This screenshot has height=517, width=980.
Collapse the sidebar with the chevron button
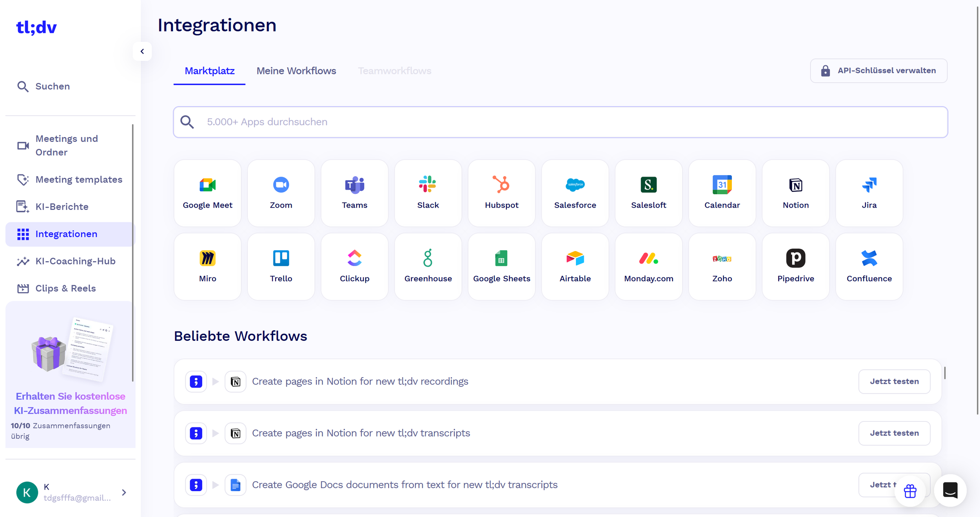coord(142,51)
